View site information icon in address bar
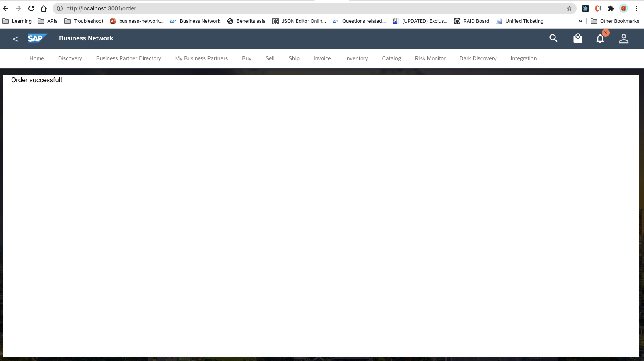Screen dimensions: 644x361 60,8
